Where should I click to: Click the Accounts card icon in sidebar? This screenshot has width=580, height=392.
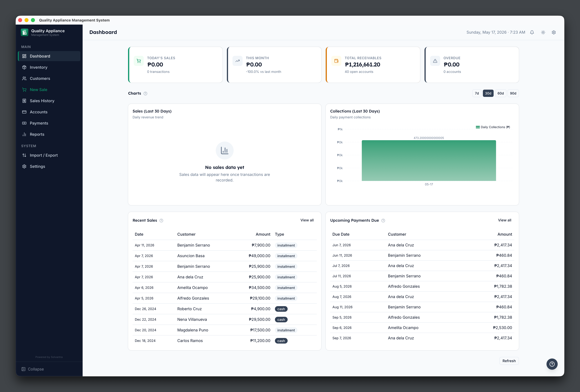coord(24,112)
